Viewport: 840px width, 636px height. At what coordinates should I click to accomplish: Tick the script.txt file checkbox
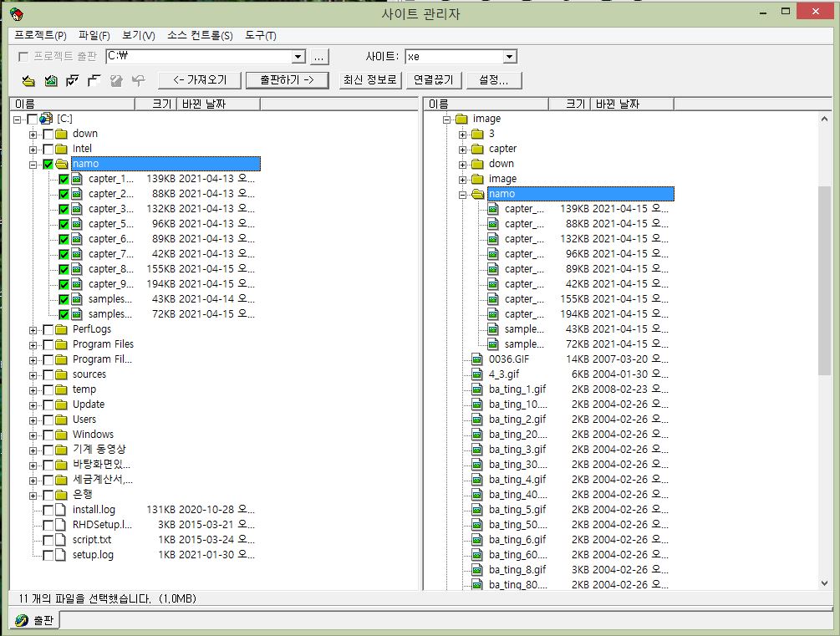click(x=48, y=540)
